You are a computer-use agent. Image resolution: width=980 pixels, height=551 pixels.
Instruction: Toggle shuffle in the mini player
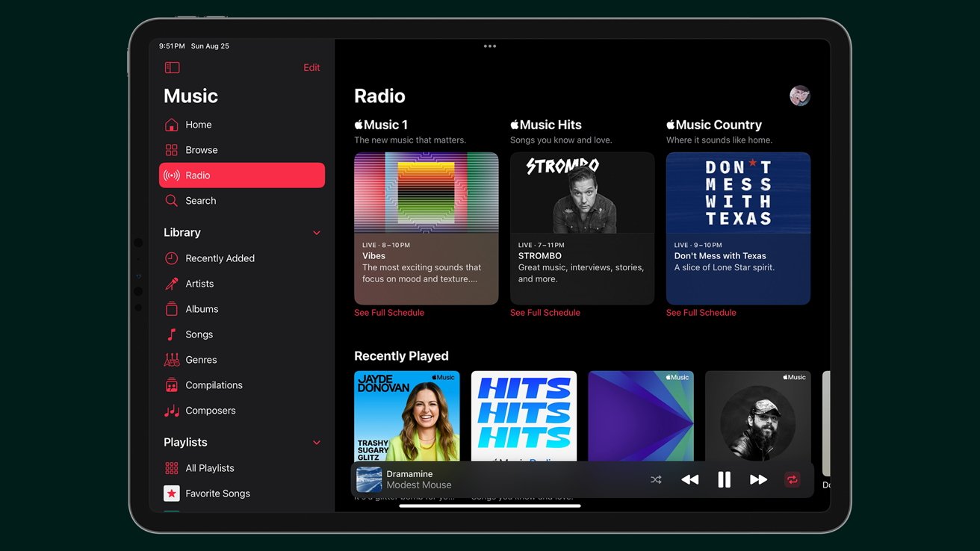[656, 480]
